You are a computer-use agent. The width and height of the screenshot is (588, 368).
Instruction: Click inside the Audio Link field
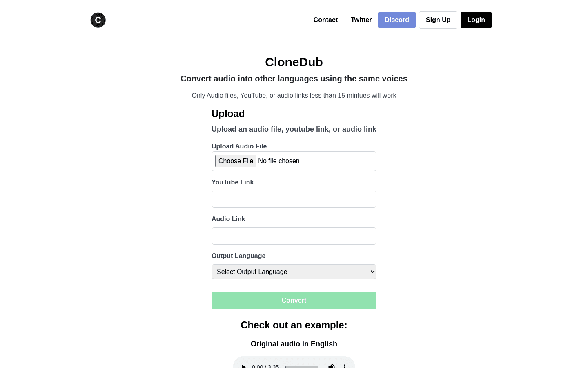point(294,236)
